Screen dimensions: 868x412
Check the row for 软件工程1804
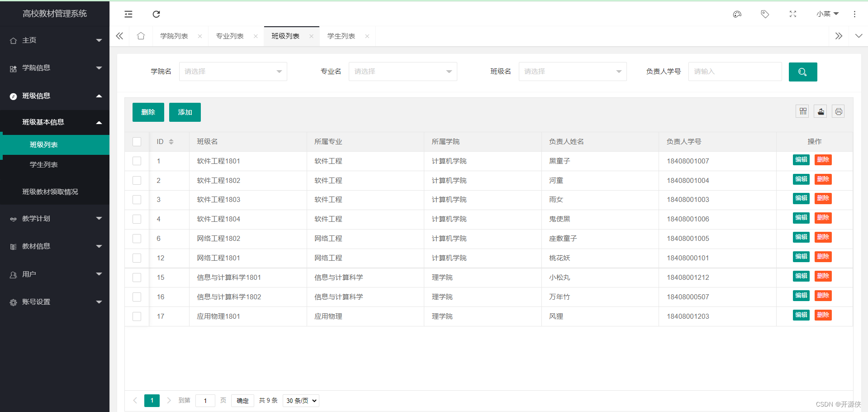137,219
